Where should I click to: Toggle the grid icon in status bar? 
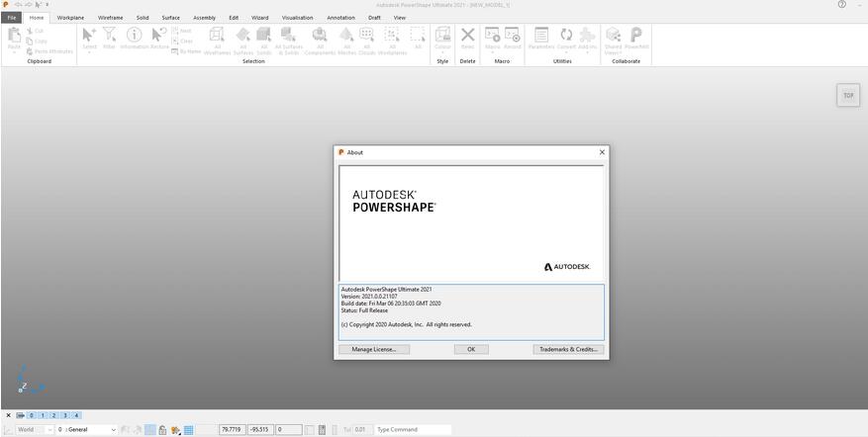pos(189,429)
